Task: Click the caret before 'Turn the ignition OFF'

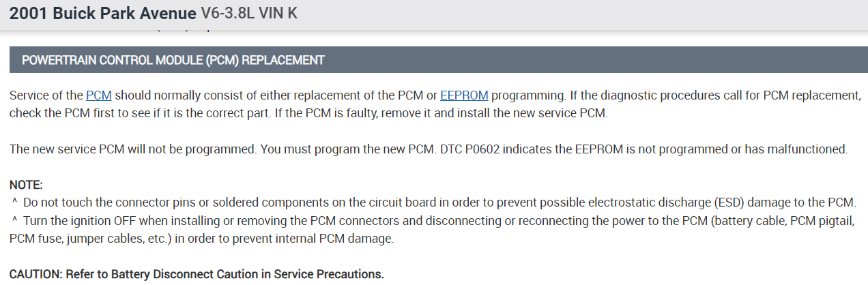Action: 14,221
